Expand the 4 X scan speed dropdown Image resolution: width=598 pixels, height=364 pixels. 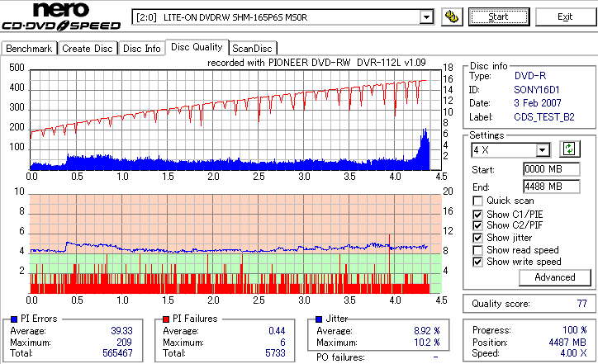pos(543,150)
